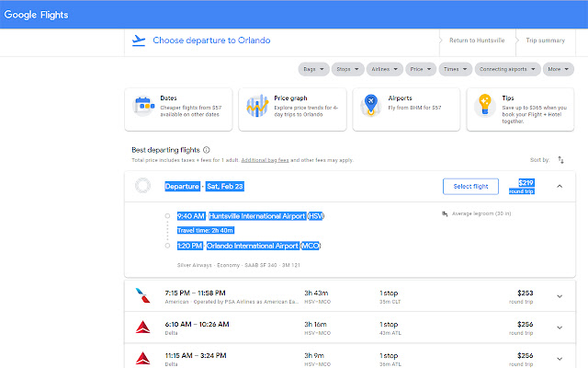Screen dimensions: 588x368
Task: Click the Silver Airways Economy SAAB details line
Action: pos(239,265)
